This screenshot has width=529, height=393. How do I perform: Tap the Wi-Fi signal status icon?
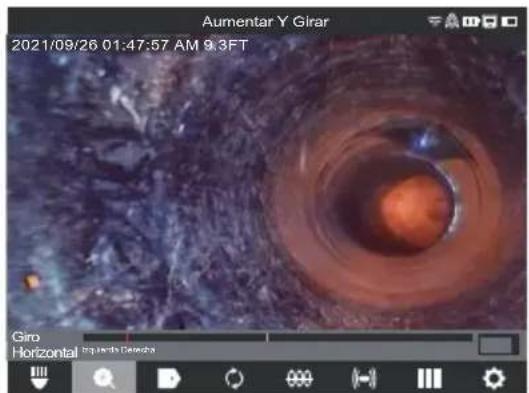coord(435,22)
